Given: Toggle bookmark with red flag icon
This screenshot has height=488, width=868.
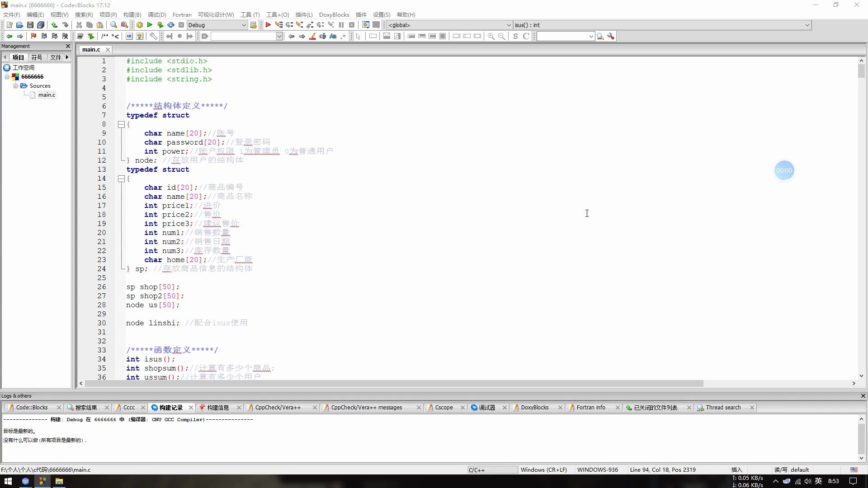Looking at the screenshot, I should [x=33, y=36].
